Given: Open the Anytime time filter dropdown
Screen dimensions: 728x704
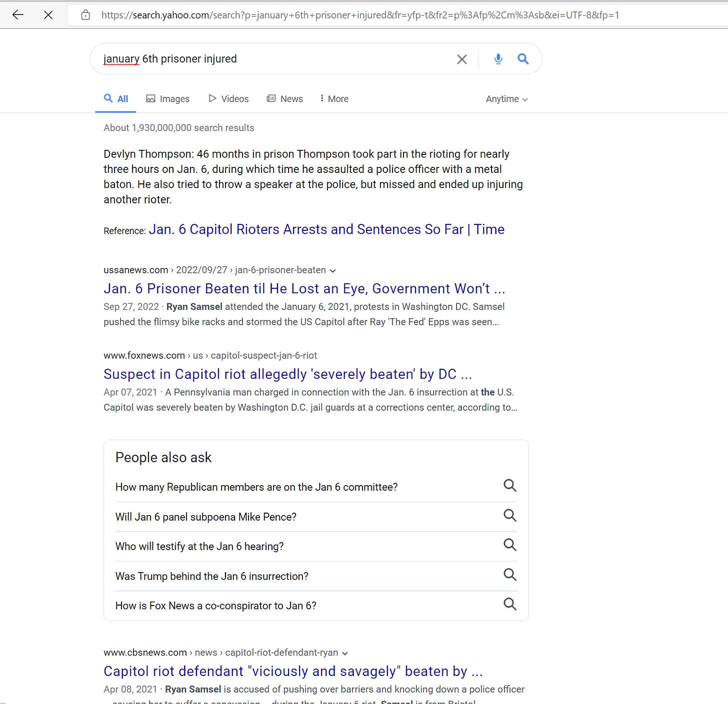Looking at the screenshot, I should pyautogui.click(x=506, y=99).
